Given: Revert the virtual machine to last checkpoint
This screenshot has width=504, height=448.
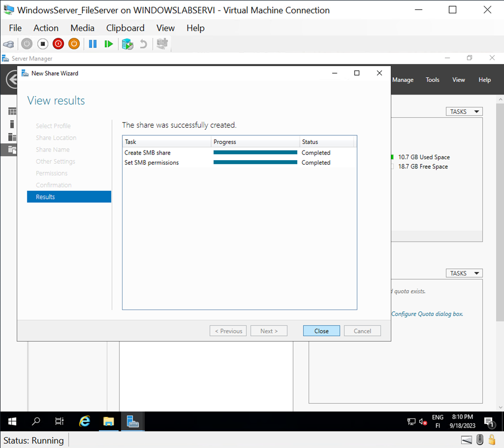Looking at the screenshot, I should click(145, 44).
